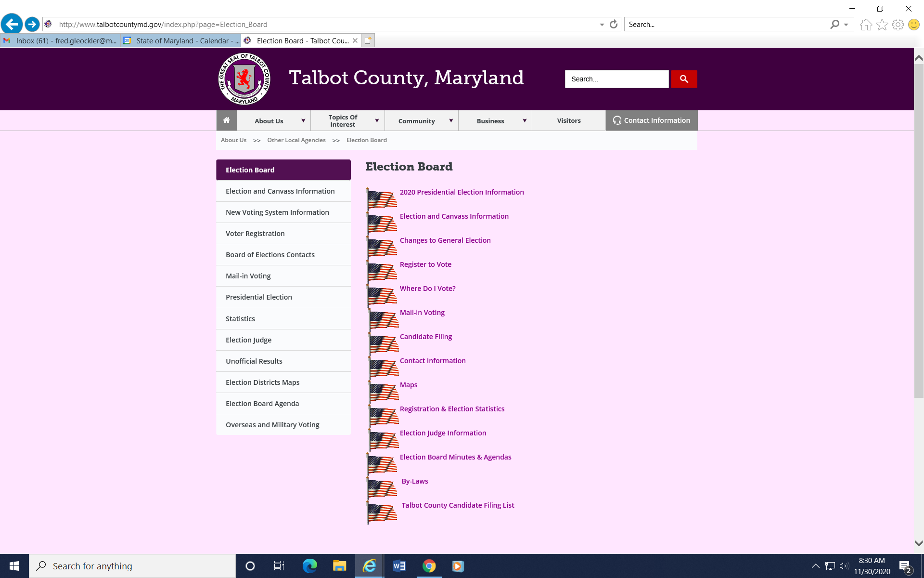Go to the home icon in navigation bar

226,120
